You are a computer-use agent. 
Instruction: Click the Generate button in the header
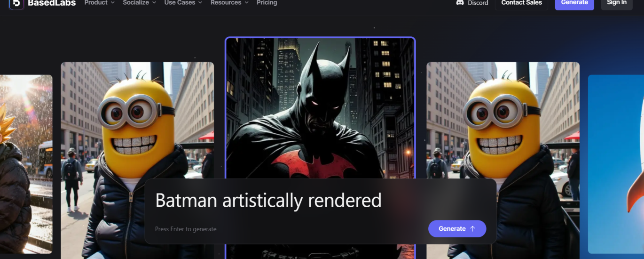point(574,4)
